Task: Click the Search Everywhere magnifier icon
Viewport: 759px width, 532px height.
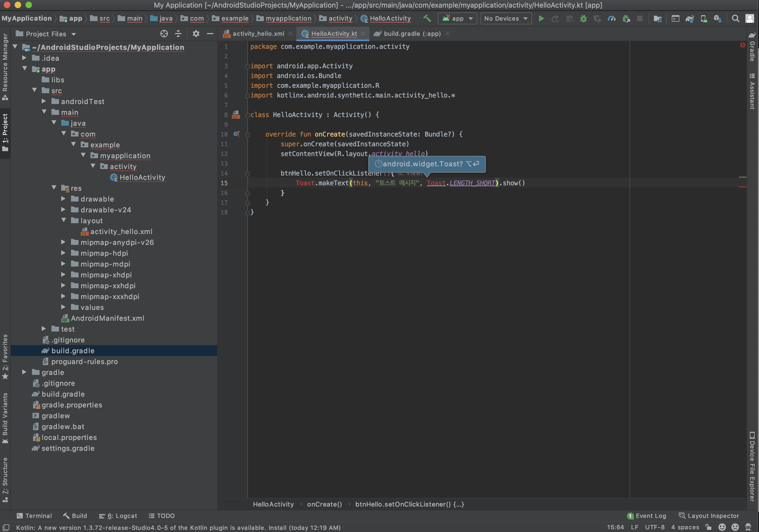Action: pyautogui.click(x=735, y=18)
